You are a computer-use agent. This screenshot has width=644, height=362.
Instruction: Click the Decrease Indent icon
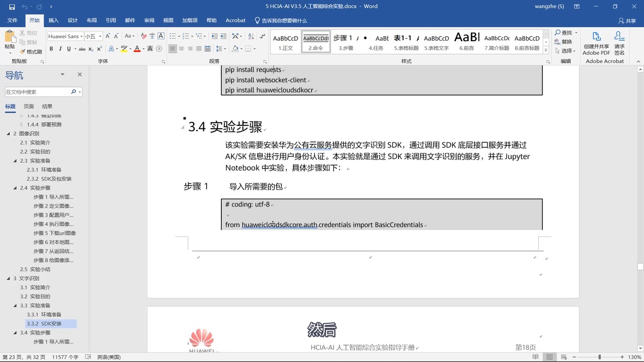click(x=215, y=36)
